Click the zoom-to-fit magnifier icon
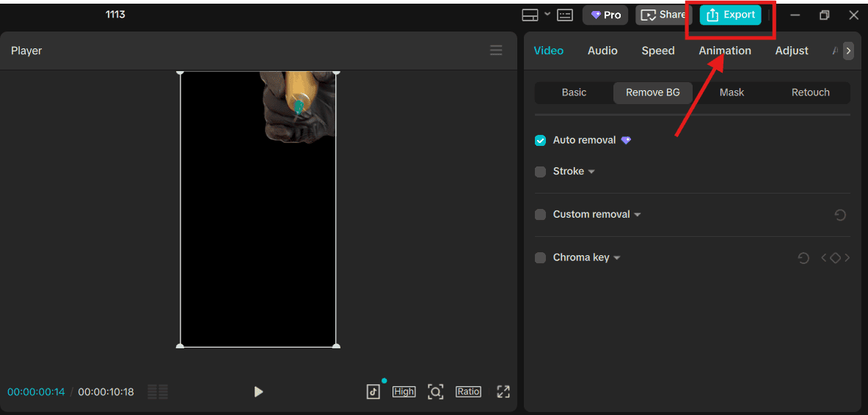This screenshot has height=415, width=868. pos(436,392)
